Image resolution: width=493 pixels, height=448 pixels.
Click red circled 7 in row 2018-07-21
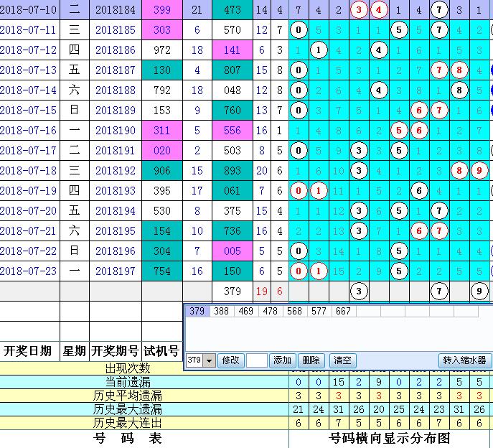coord(439,231)
